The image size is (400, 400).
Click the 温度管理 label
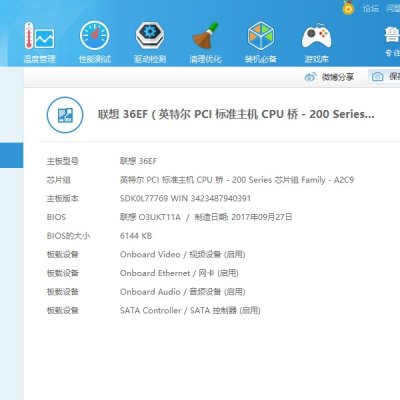click(x=39, y=59)
